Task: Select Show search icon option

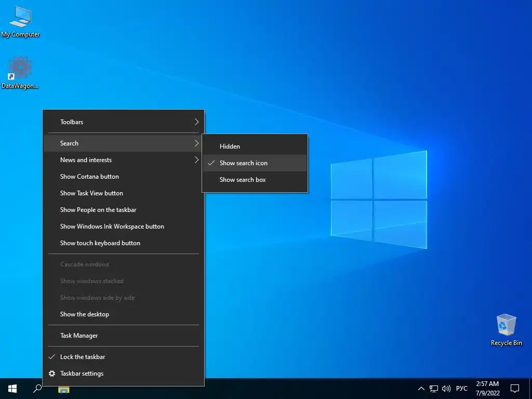Action: pyautogui.click(x=255, y=163)
